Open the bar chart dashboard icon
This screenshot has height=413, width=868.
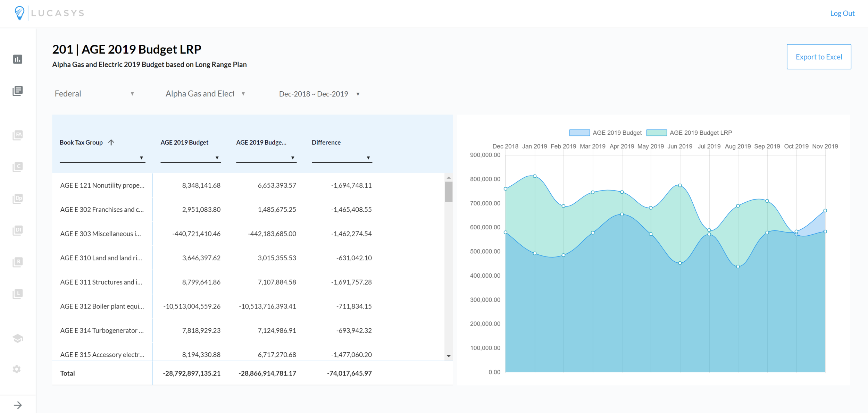18,59
